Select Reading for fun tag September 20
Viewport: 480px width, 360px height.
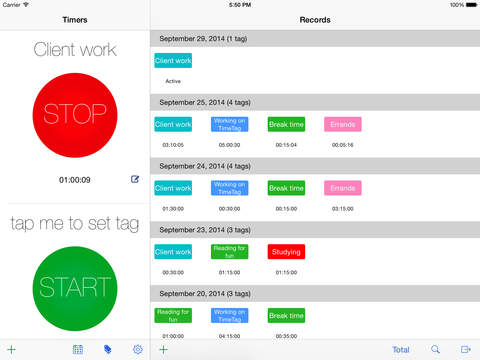tap(173, 315)
